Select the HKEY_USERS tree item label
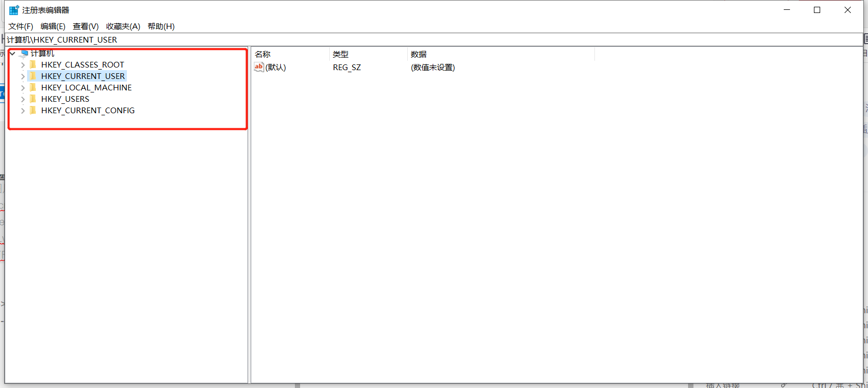868x388 pixels. (x=65, y=99)
